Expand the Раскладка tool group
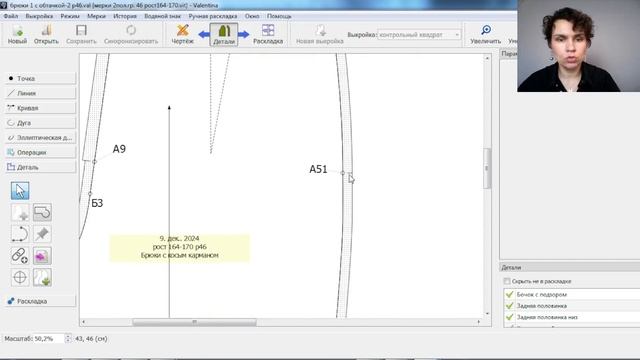The height and width of the screenshot is (360, 640). [x=40, y=301]
